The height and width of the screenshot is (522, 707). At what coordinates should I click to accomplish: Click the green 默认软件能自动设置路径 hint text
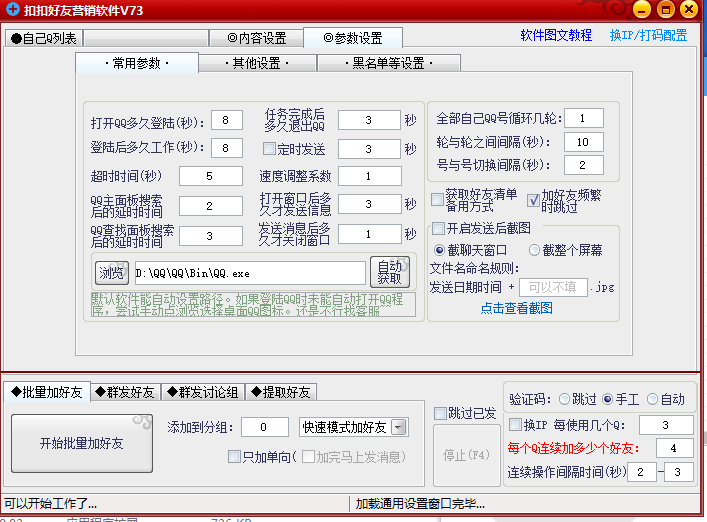(x=253, y=305)
